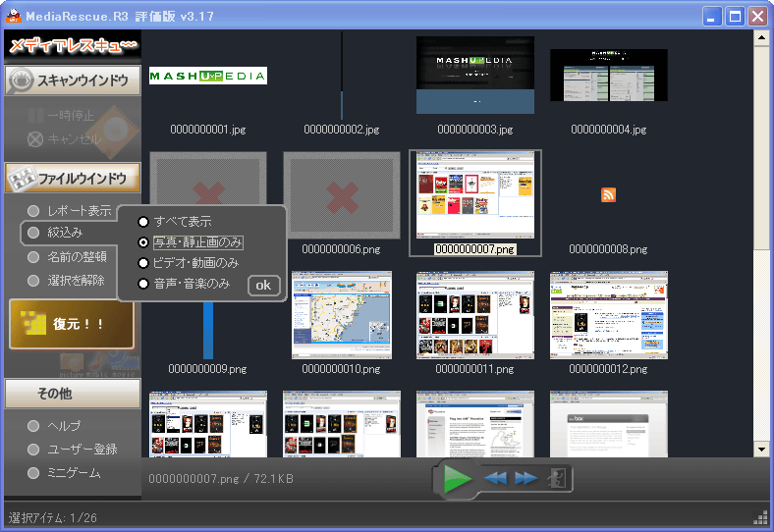Click the green play button
Viewport: 774px width, 532px height.
click(457, 478)
